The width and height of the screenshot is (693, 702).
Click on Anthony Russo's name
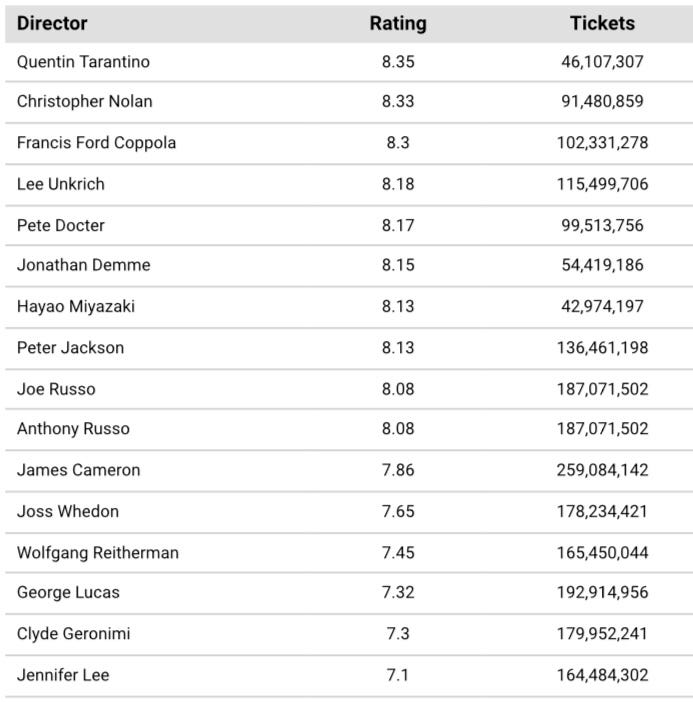pos(73,429)
